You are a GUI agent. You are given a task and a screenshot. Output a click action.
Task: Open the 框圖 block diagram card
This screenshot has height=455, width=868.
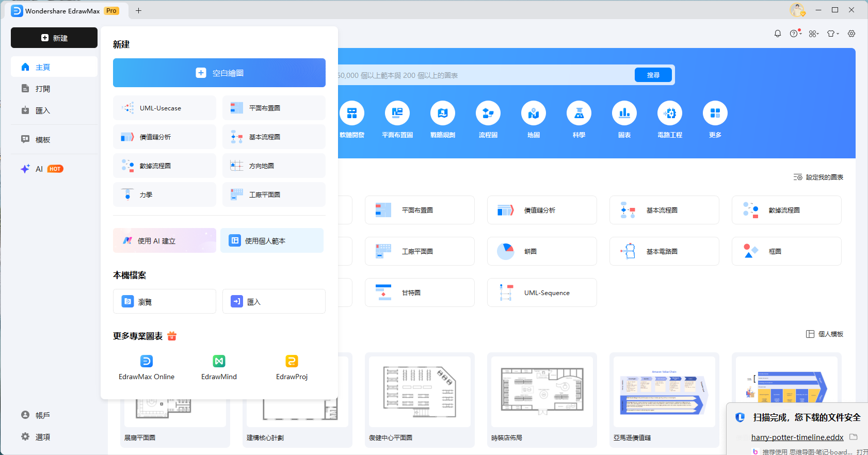786,251
